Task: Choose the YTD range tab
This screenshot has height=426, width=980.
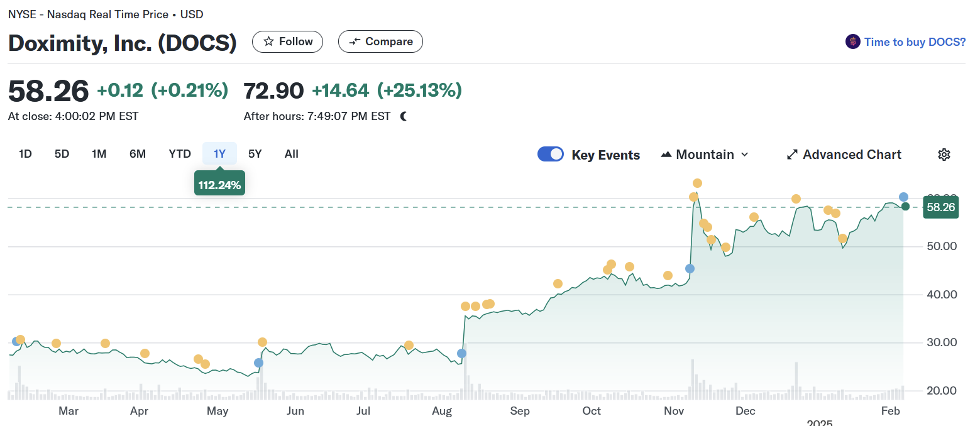Action: [180, 154]
